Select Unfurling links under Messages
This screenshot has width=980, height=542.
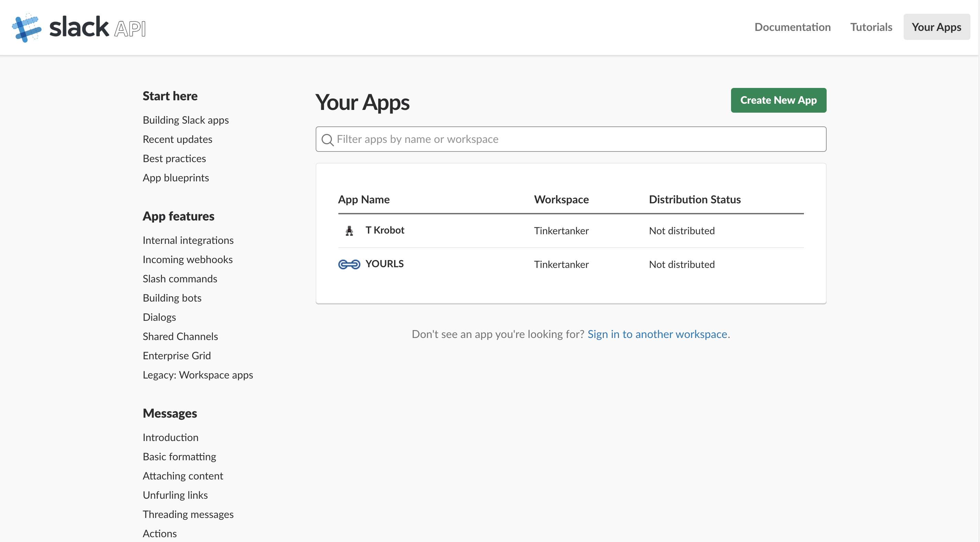[x=175, y=495]
